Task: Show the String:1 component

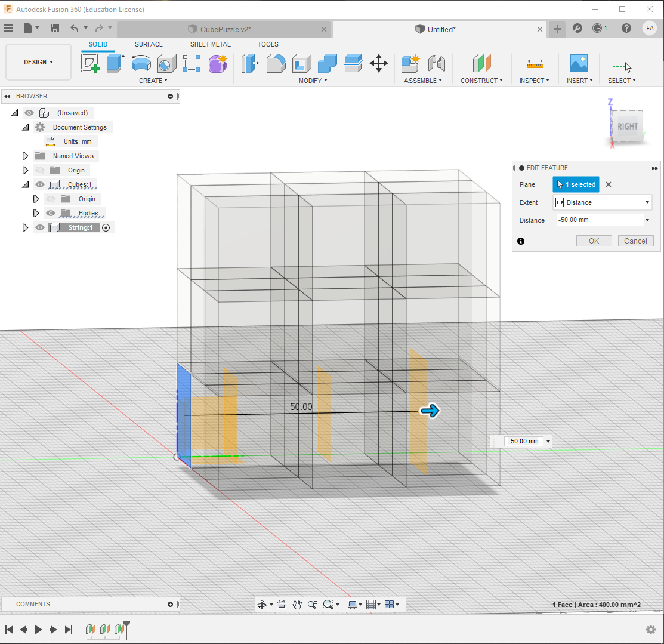Action: (x=39, y=227)
